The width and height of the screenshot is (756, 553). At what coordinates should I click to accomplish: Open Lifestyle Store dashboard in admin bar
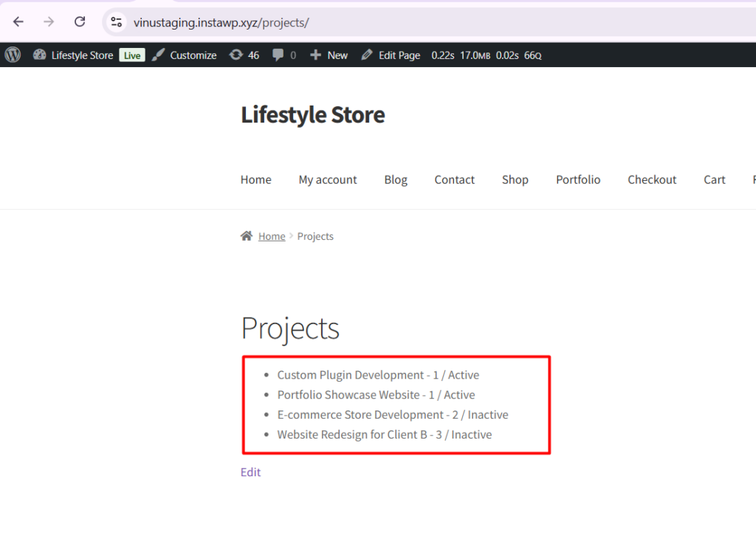click(x=81, y=55)
